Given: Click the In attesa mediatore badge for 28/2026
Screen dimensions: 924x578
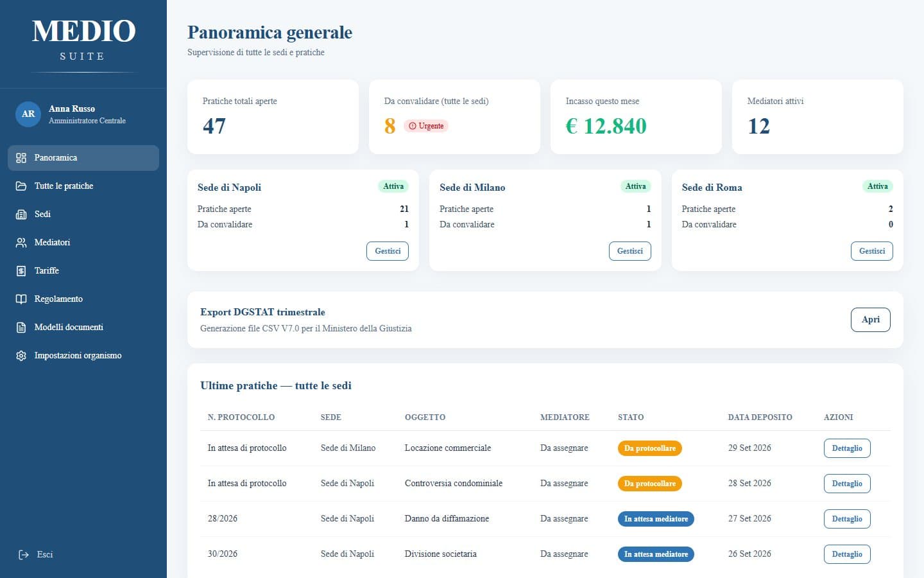Looking at the screenshot, I should [x=656, y=519].
